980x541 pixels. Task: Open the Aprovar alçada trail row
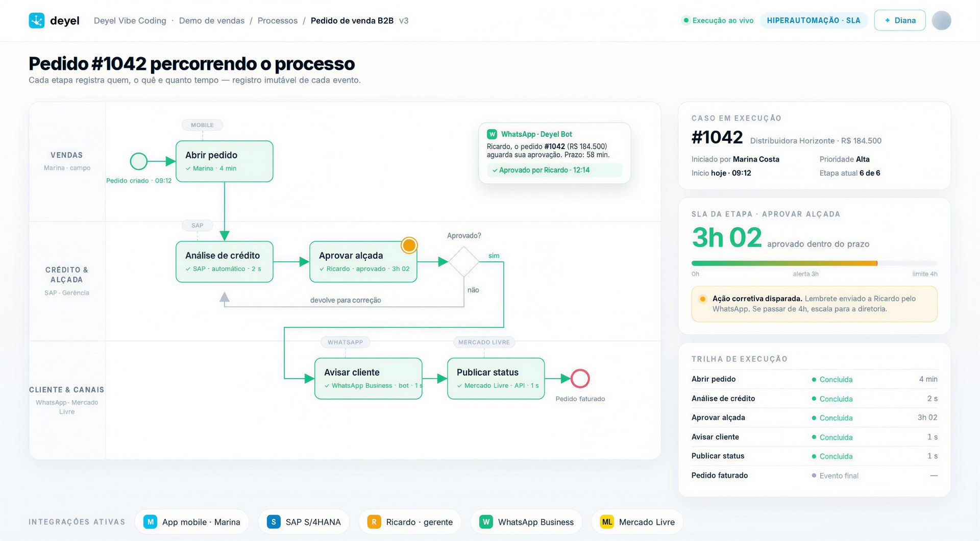(815, 417)
